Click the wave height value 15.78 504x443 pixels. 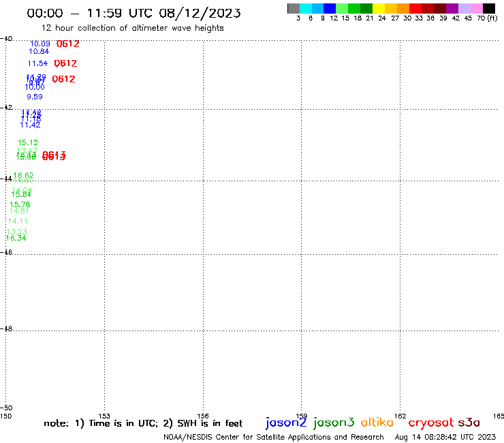[x=20, y=204]
